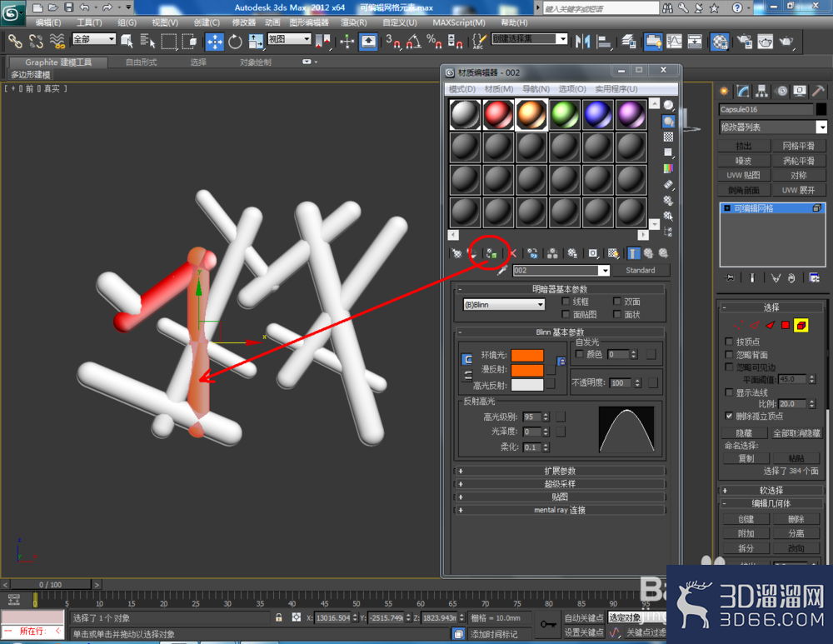
Task: Check the 显示法线 checkbox
Action: coord(729,392)
